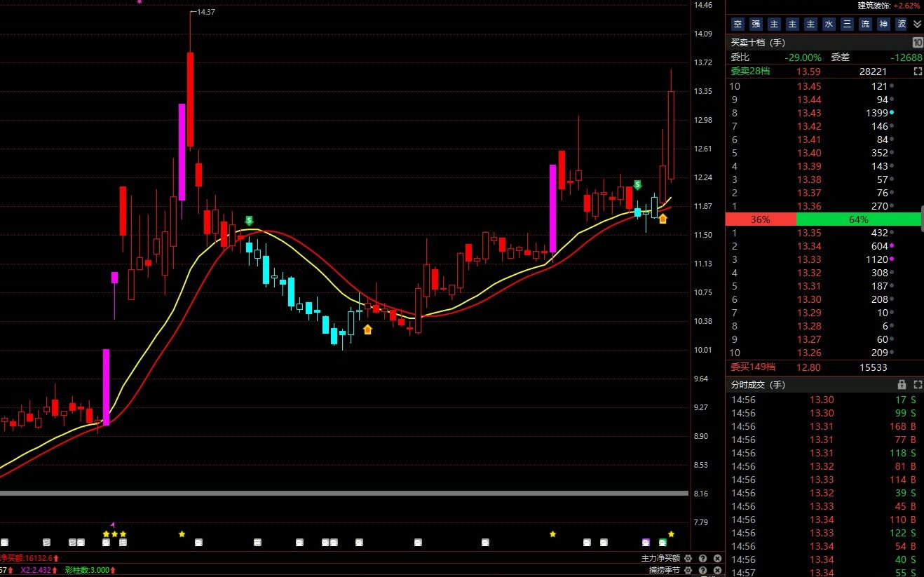Click the 14.37 high price label
The width and height of the screenshot is (924, 577).
click(206, 12)
